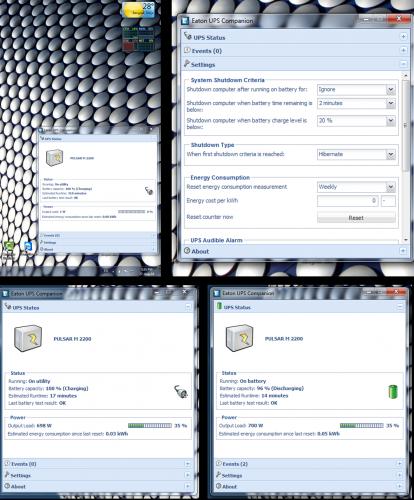Click the UPS Status header label in the On utility window
Viewport: 414px width, 500px height.
[x=26, y=308]
